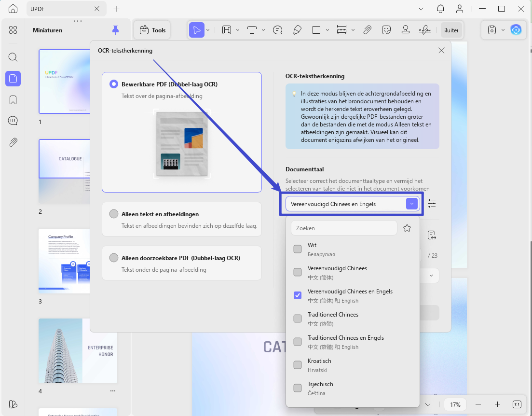Viewport: 532px width, 416px height.
Task: Collapse the Documenttaal dropdown arrow
Action: pyautogui.click(x=411, y=204)
